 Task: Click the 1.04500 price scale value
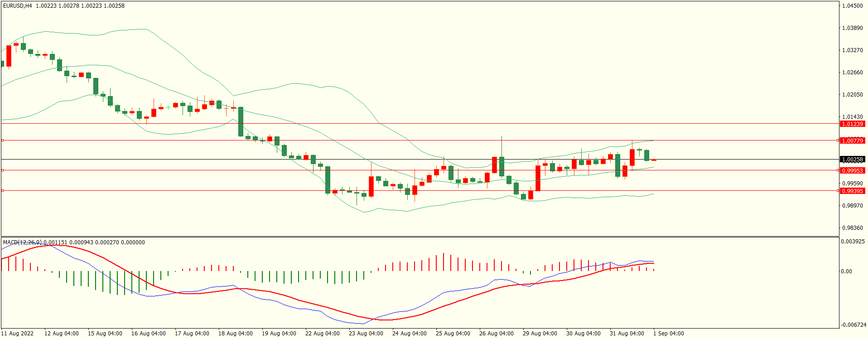click(x=852, y=6)
